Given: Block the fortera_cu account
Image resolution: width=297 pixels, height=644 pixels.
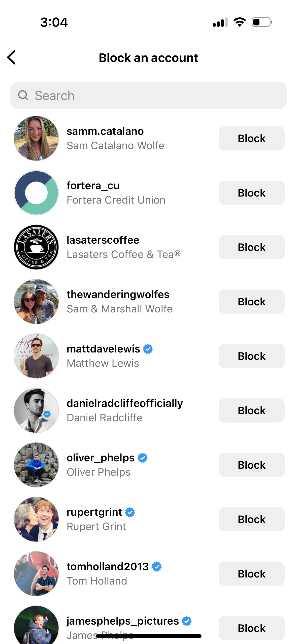Looking at the screenshot, I should click(251, 193).
